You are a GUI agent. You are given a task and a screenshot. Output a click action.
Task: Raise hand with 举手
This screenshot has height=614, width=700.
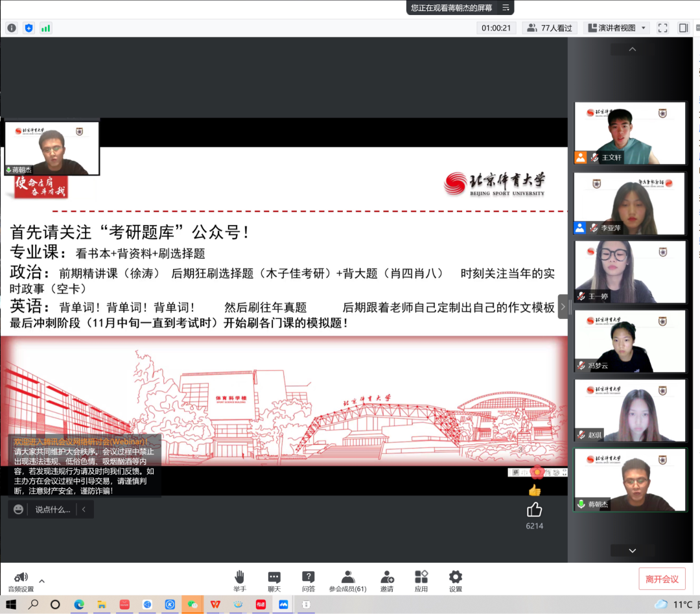(x=240, y=582)
